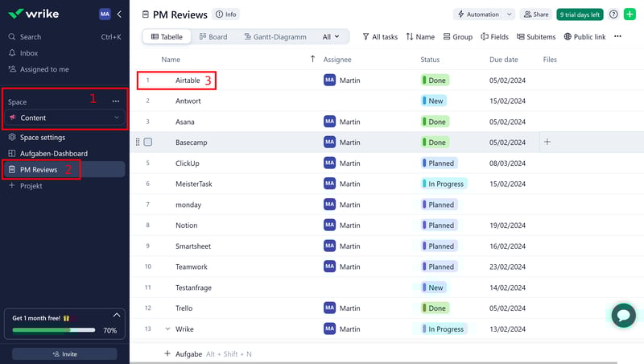Screen dimensions: 644x364
Task: Collapse the sidebar with the arrow
Action: tap(119, 14)
